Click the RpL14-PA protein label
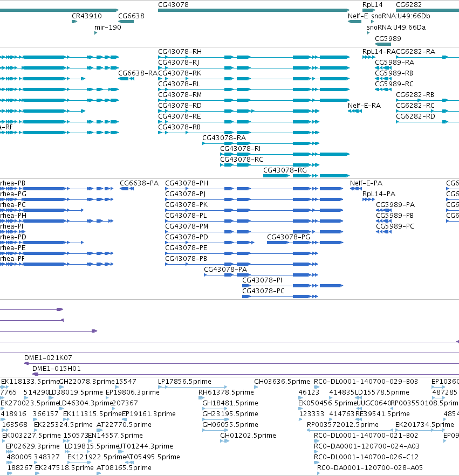This screenshot has width=459, height=476. click(x=379, y=194)
